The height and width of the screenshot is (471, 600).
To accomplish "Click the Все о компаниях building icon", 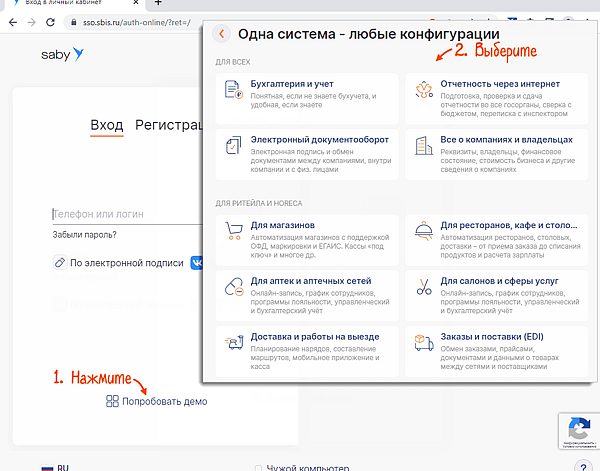I will (423, 146).
